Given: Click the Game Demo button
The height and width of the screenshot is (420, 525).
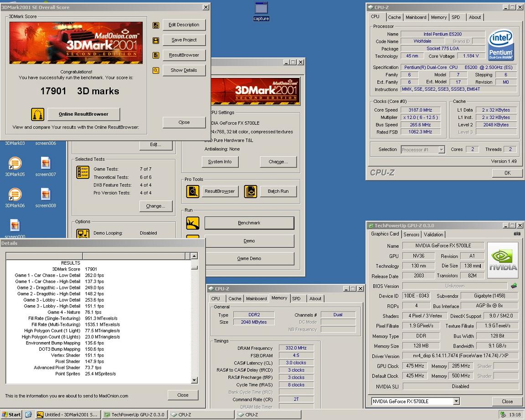Looking at the screenshot, I should [x=249, y=259].
